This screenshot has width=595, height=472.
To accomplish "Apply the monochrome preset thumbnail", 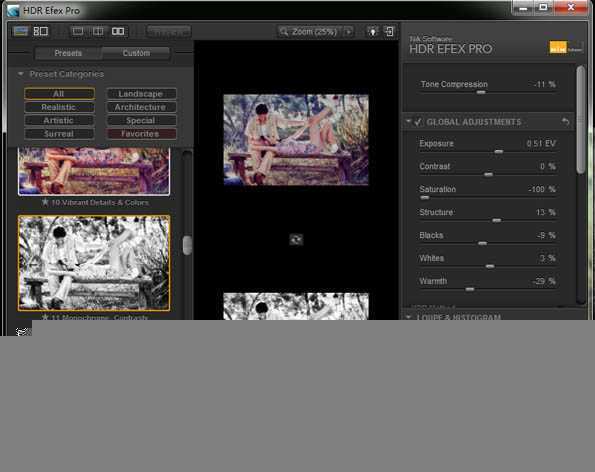I will click(94, 263).
